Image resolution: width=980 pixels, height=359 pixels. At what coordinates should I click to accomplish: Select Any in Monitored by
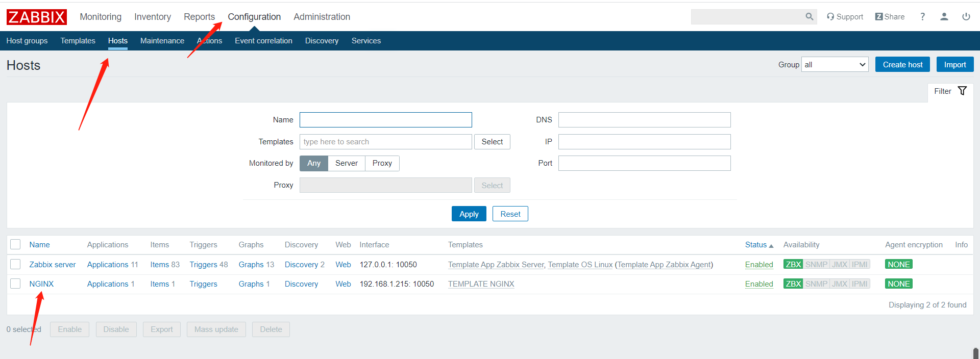[x=314, y=163]
